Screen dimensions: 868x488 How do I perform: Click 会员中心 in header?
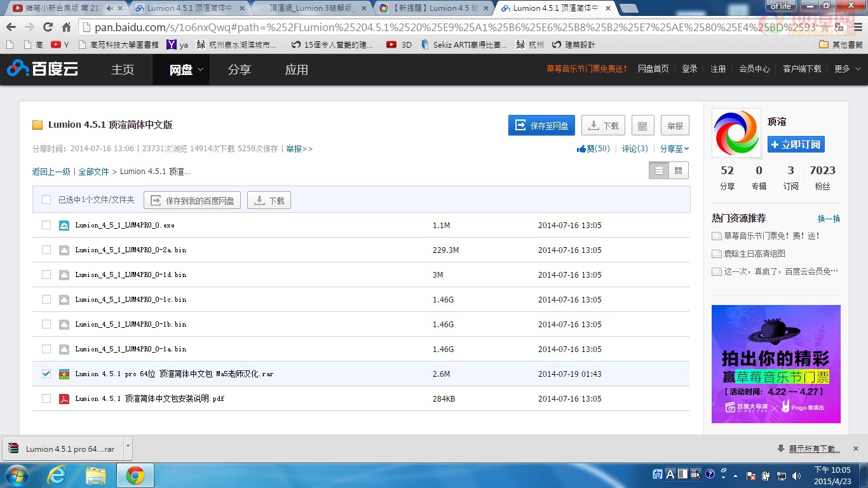click(x=754, y=69)
